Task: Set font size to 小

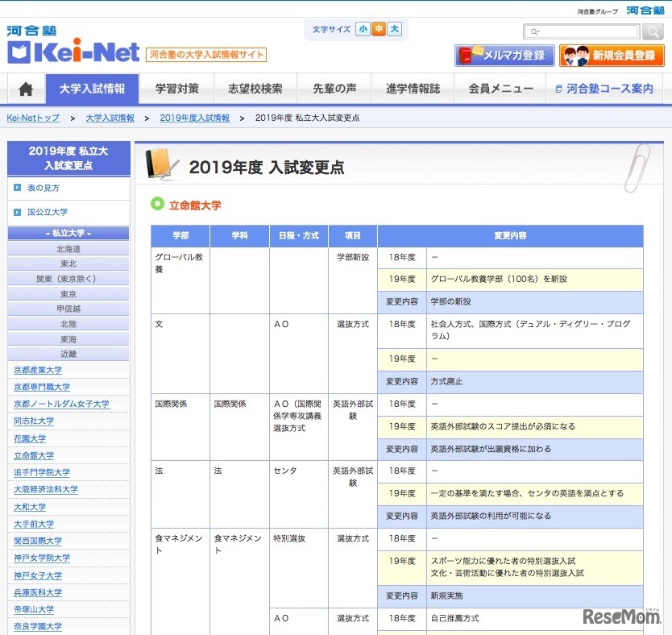Action: click(x=363, y=29)
